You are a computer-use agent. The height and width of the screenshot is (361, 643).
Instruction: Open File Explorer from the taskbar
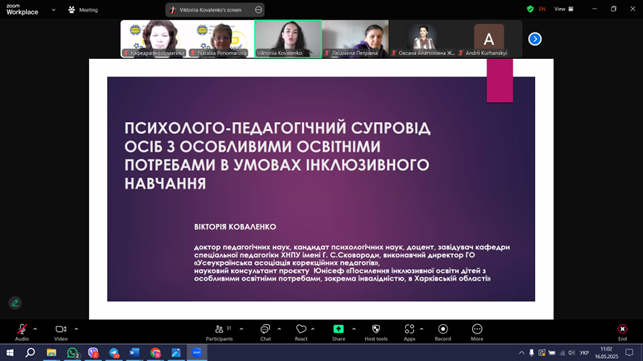pyautogui.click(x=51, y=353)
